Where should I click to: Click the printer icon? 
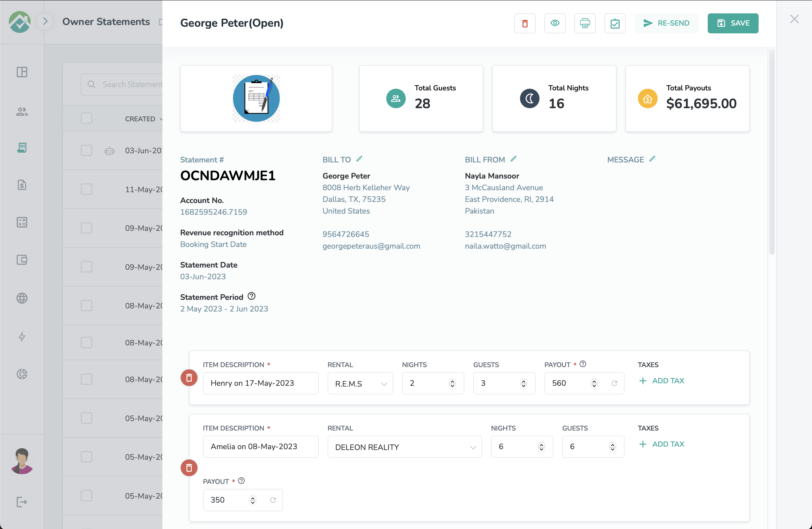pos(585,23)
